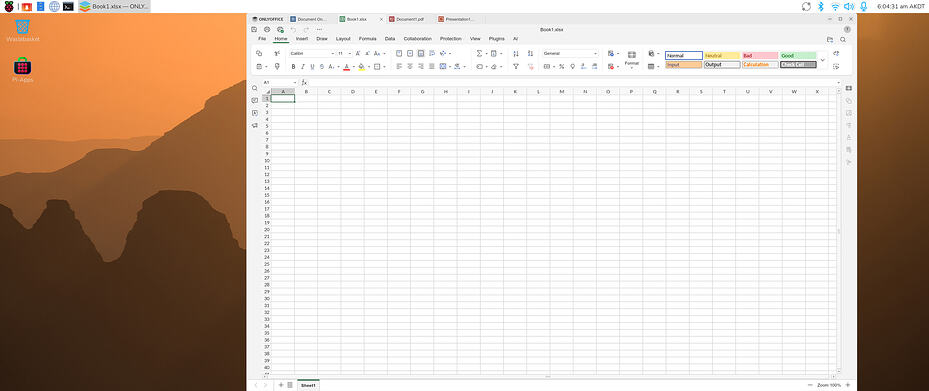Open the Number format dropdown (General)
This screenshot has height=391, width=929.
tap(595, 53)
